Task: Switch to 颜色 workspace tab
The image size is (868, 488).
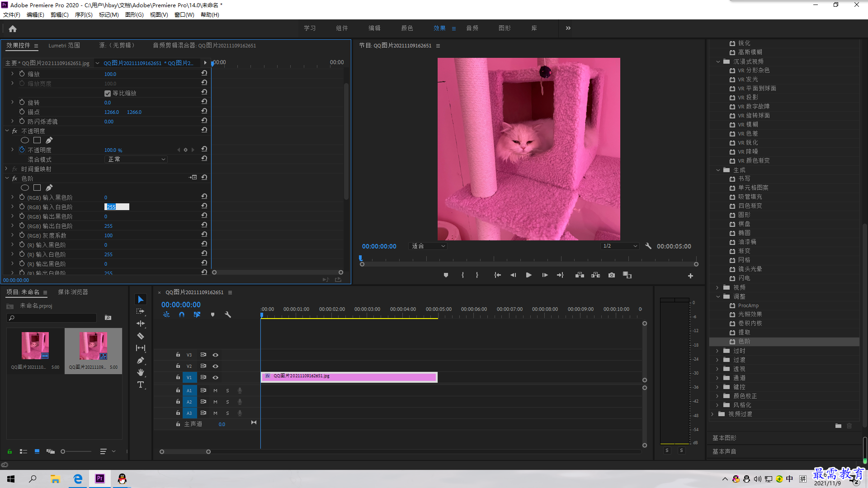Action: click(x=407, y=28)
